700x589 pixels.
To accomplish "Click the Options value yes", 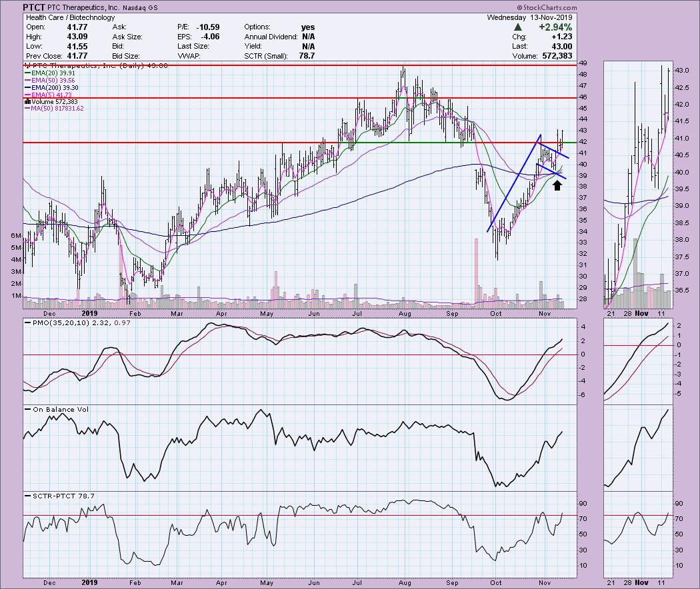I will point(307,27).
